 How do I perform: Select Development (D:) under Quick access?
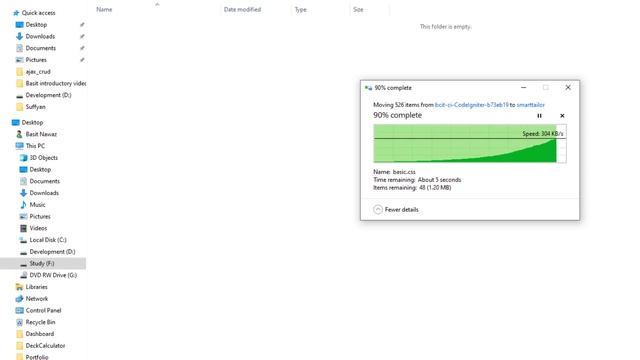tap(43, 95)
